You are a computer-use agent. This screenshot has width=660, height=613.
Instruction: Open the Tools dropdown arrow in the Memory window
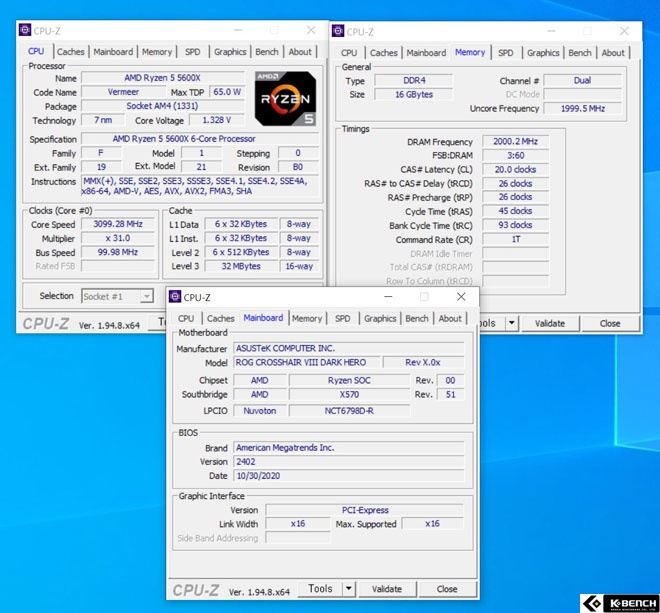pos(512,323)
